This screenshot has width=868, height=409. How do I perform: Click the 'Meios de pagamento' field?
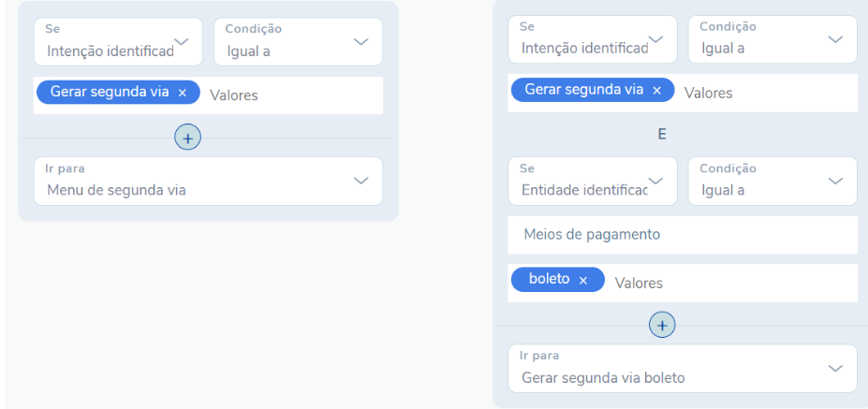tap(683, 235)
